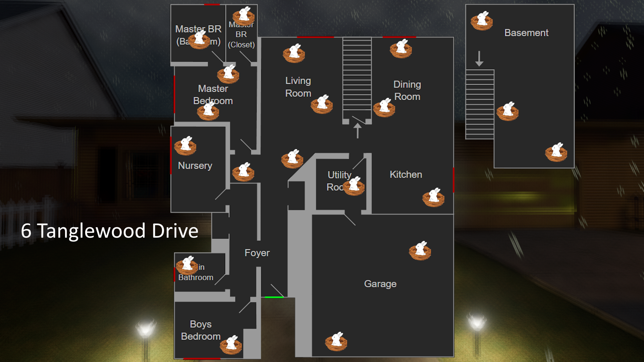Click bunny nest beside basement stairs

click(x=507, y=111)
